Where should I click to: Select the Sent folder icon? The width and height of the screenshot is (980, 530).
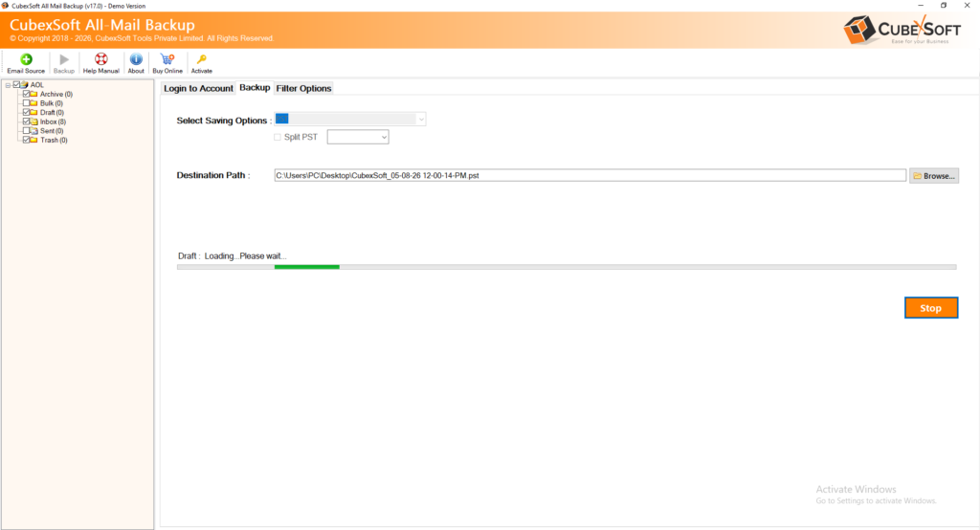pos(33,131)
